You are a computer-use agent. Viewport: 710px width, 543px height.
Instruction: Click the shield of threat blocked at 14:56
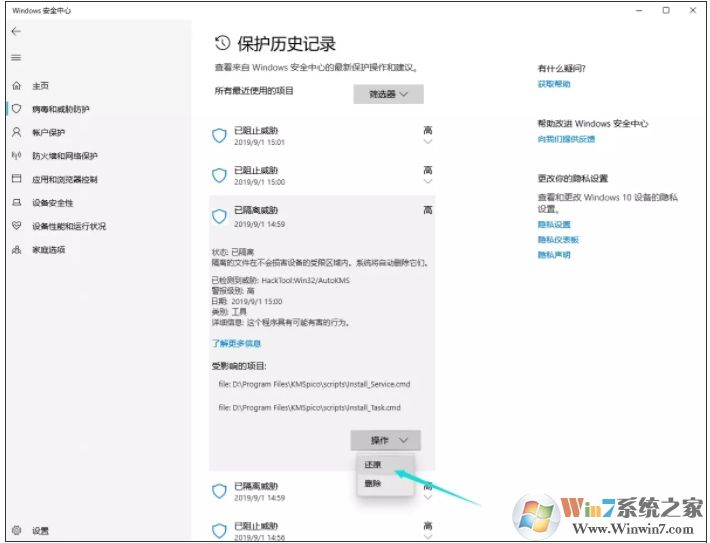(x=220, y=530)
